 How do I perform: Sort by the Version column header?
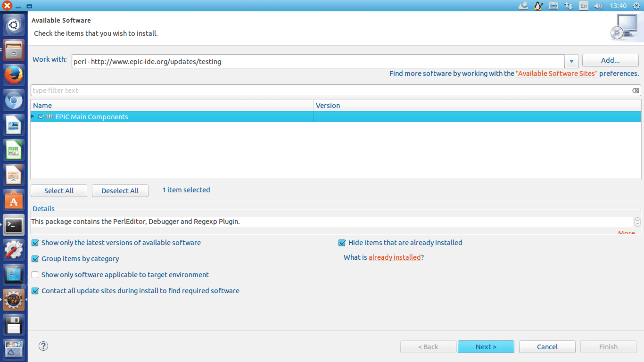[477, 106]
